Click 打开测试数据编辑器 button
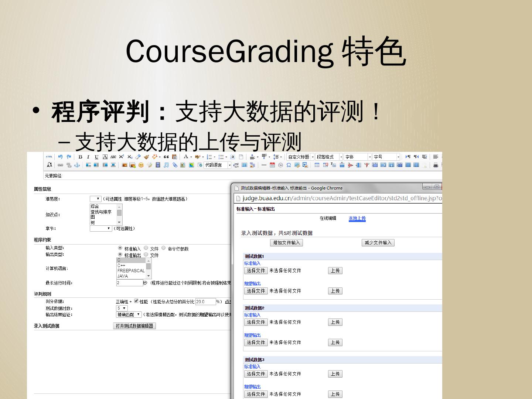 coord(134,326)
